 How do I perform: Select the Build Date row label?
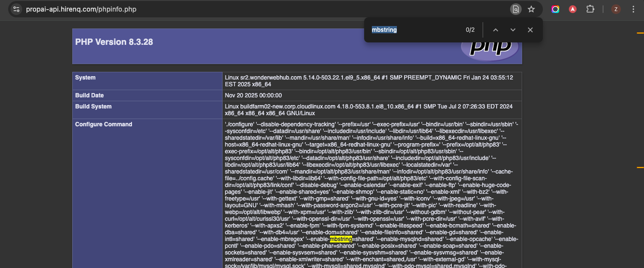(x=90, y=95)
